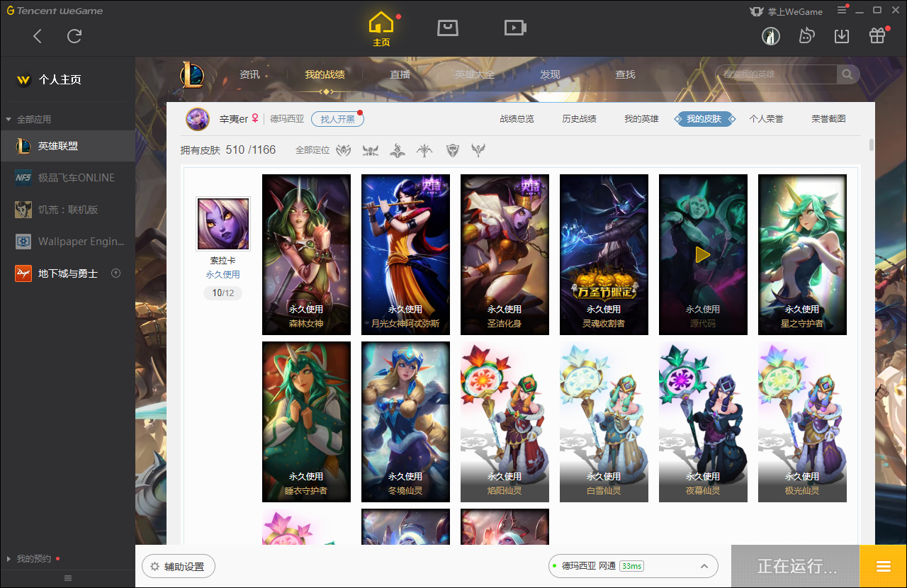Open the store bag icon
This screenshot has height=588, width=907.
(x=447, y=28)
